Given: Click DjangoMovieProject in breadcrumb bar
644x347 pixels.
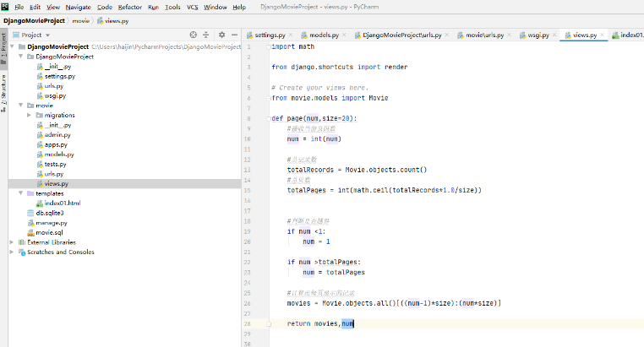Looking at the screenshot, I should (34, 21).
